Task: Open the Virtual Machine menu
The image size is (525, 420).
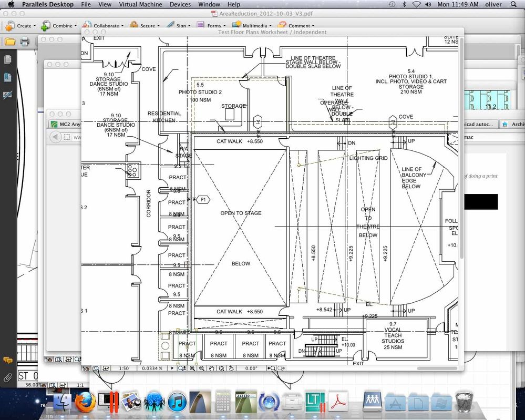Action: [140, 4]
